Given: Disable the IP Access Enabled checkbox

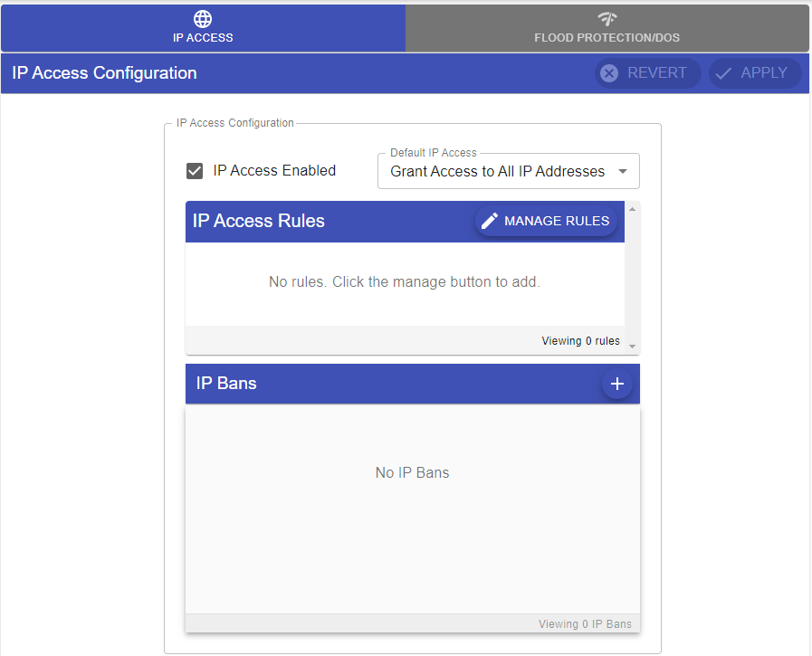Looking at the screenshot, I should (x=194, y=170).
